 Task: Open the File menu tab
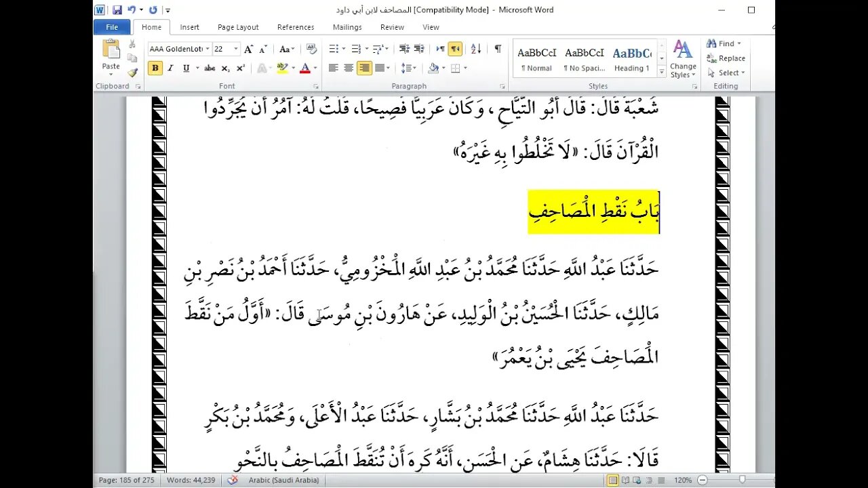point(112,27)
